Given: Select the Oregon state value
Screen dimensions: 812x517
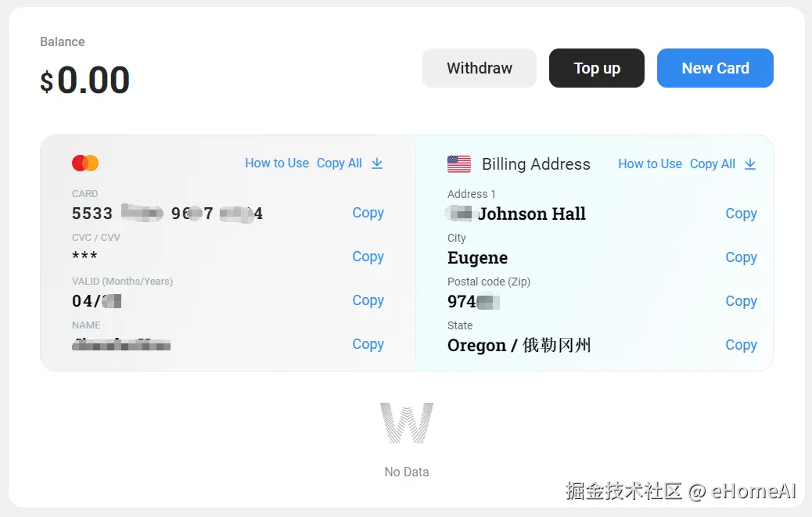Looking at the screenshot, I should [x=519, y=345].
